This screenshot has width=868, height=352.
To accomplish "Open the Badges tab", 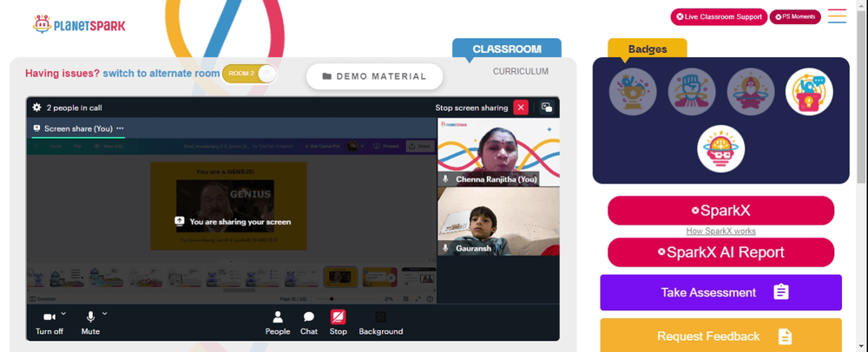I will 648,49.
